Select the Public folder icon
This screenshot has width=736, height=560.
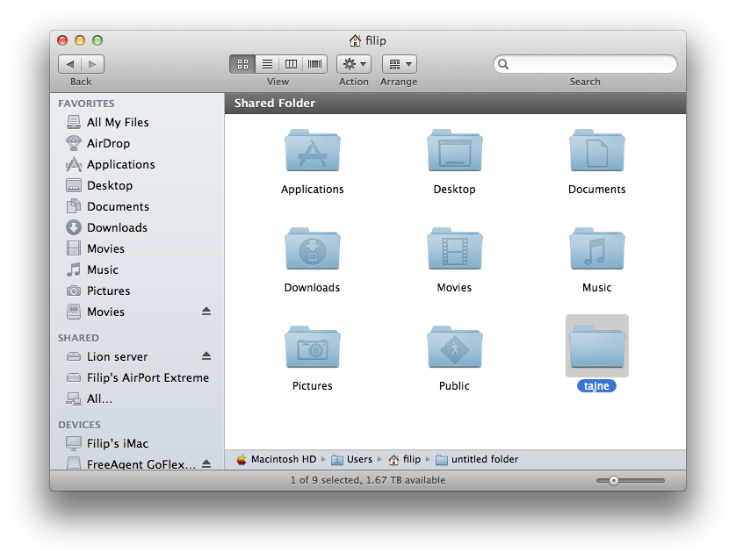click(x=454, y=348)
